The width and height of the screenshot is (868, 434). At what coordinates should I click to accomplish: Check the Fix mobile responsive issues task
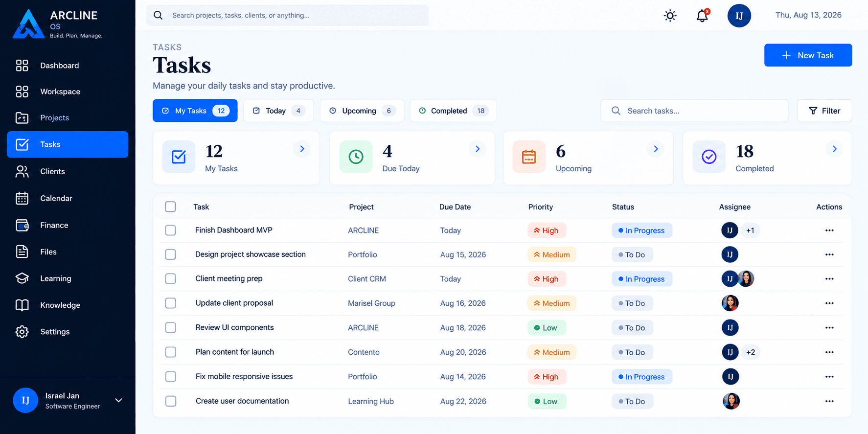point(170,376)
